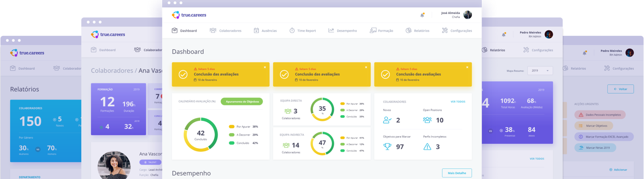This screenshot has height=179, width=644.
Task: Switch to the Time Report tab
Action: coord(302,31)
